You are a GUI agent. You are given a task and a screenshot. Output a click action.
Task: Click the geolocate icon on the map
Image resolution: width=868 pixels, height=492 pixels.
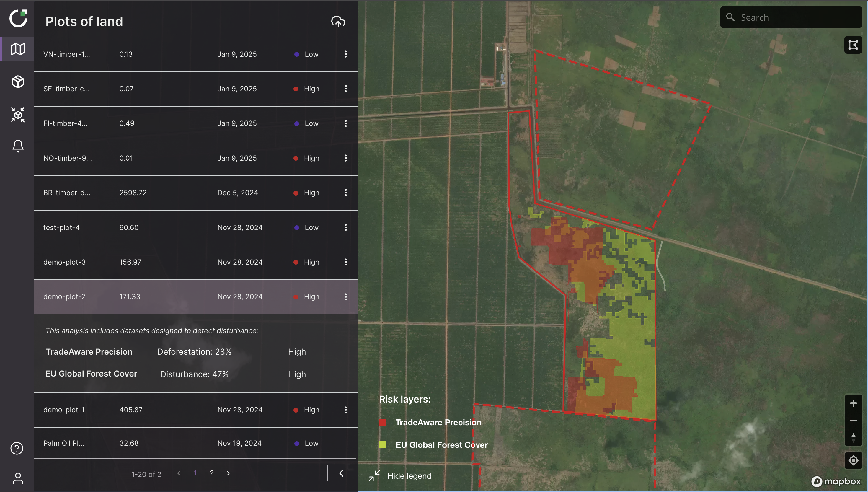(x=854, y=460)
